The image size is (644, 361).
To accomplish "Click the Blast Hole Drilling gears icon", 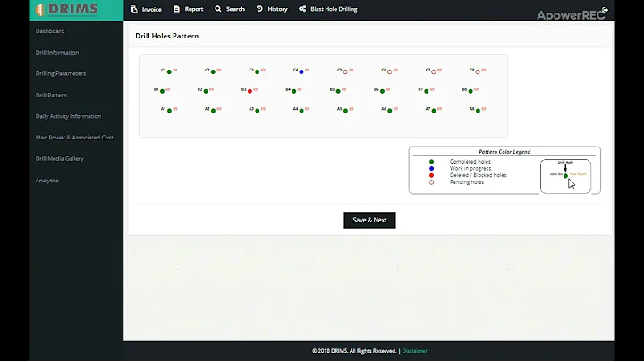I will [x=302, y=9].
